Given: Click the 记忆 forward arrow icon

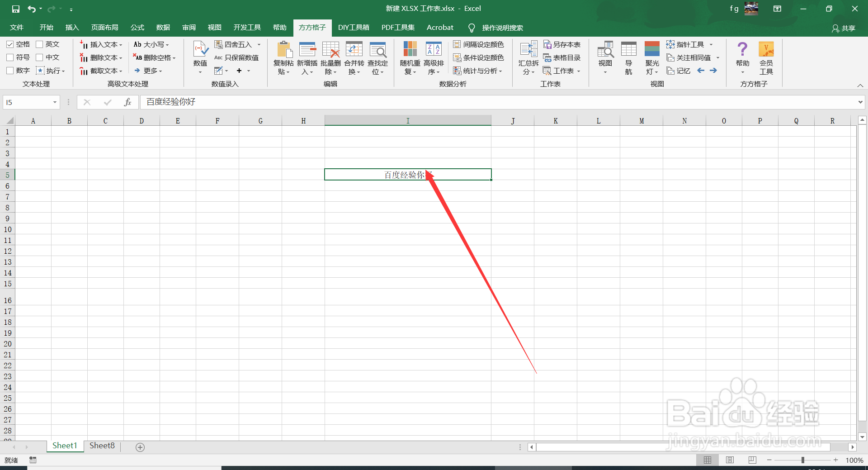Looking at the screenshot, I should (713, 71).
